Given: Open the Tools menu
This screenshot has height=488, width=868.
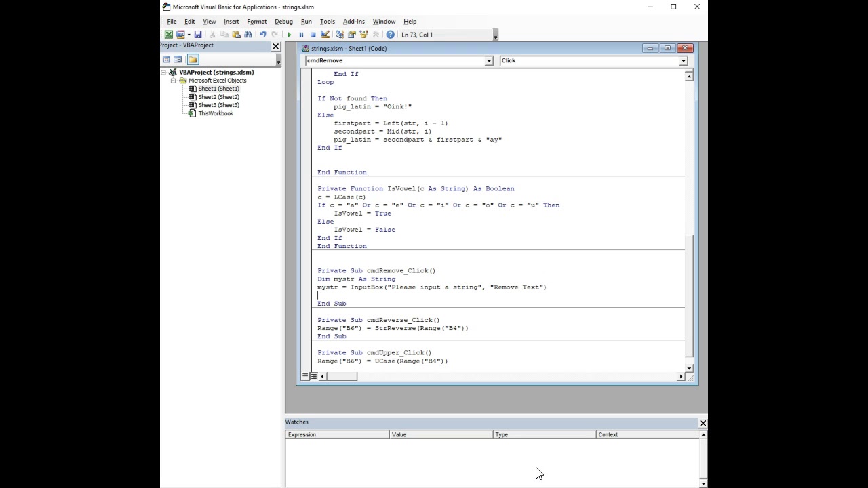Looking at the screenshot, I should point(327,22).
